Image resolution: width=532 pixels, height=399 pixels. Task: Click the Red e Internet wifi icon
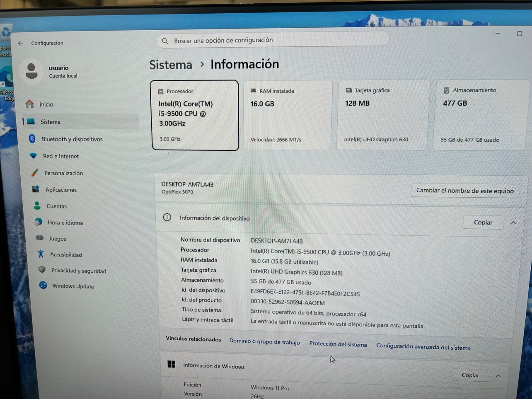click(x=33, y=156)
